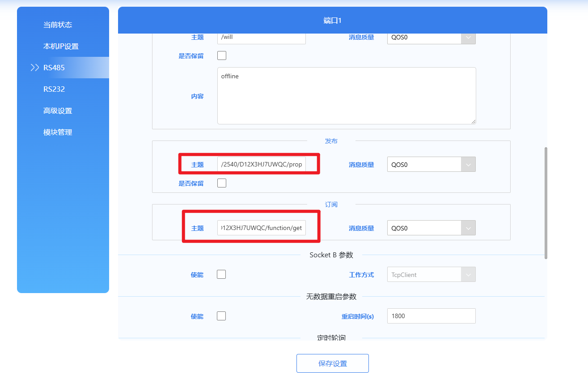
Task: Click the offline content text area
Action: tap(347, 96)
